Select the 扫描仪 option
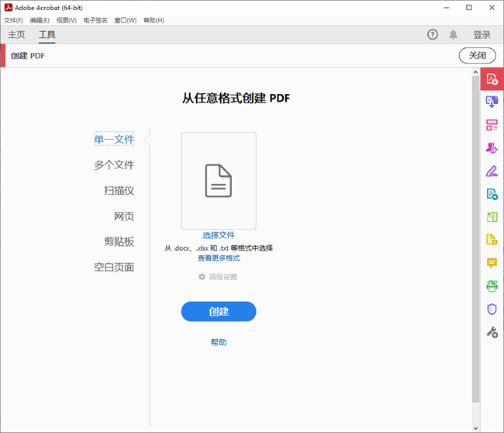The height and width of the screenshot is (433, 504). 119,190
